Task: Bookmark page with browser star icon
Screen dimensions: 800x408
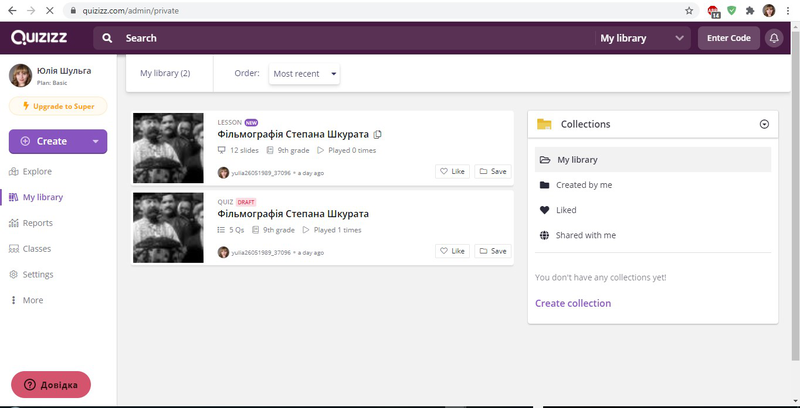Action: (x=688, y=10)
